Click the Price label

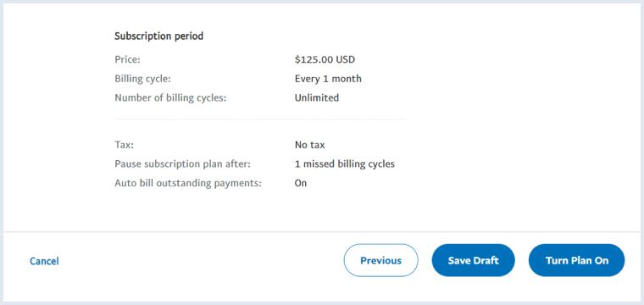tap(127, 59)
